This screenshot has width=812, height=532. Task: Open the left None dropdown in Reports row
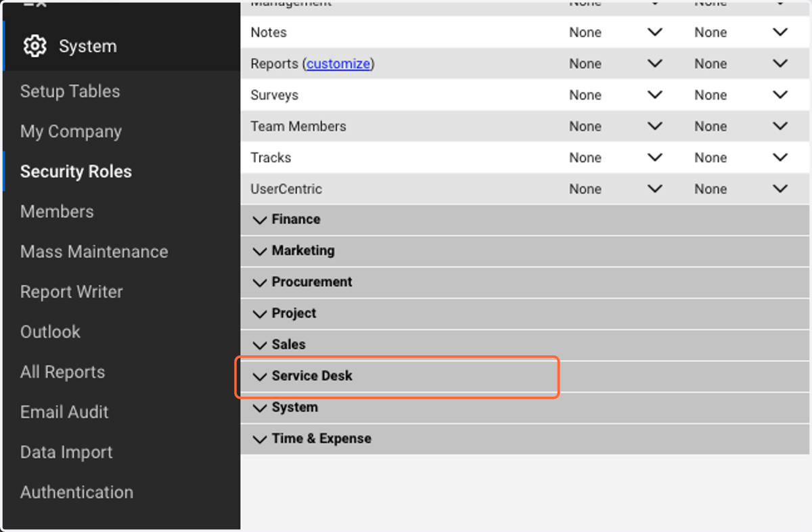point(615,64)
